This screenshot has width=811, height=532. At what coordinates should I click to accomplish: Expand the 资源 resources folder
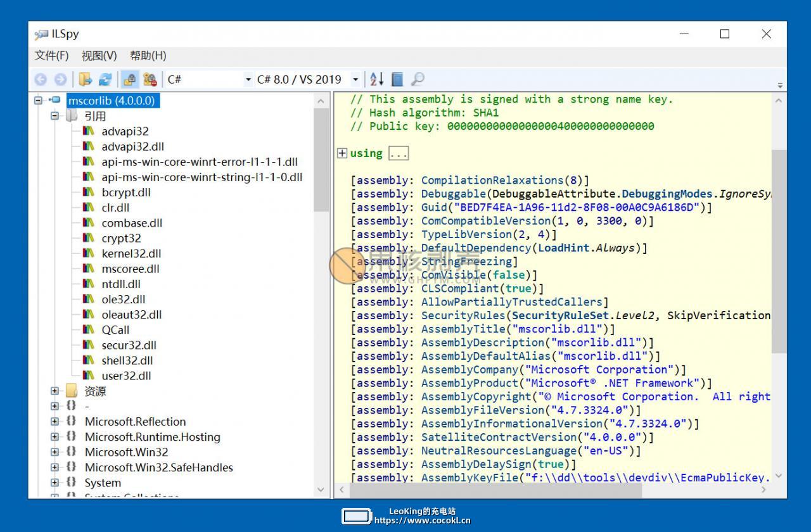coord(54,391)
